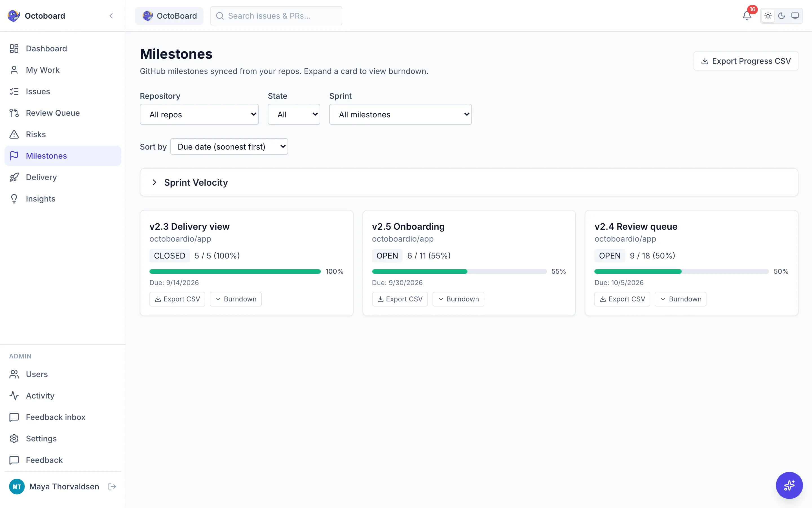This screenshot has height=508, width=812.
Task: Click Export Progress CSV button
Action: click(x=745, y=61)
